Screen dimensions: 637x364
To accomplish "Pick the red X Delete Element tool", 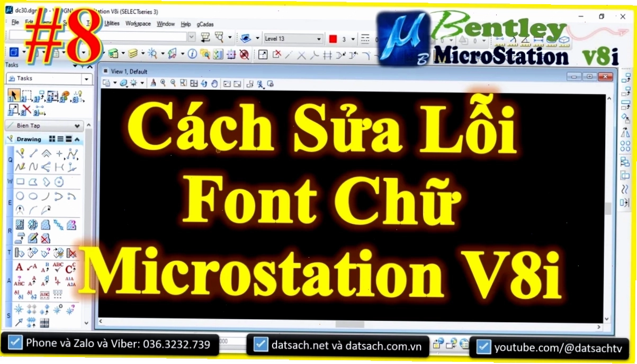I will [x=26, y=110].
